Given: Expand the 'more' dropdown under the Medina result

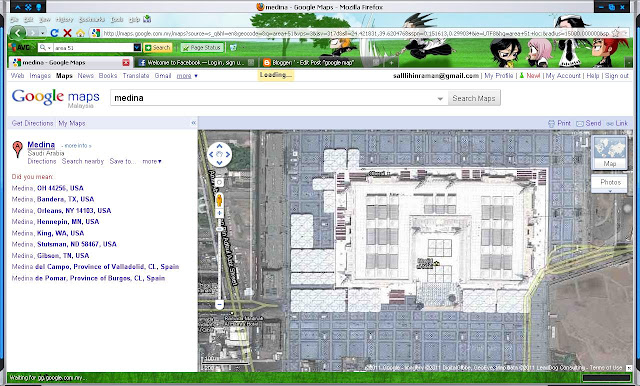Looking at the screenshot, I should coord(152,161).
